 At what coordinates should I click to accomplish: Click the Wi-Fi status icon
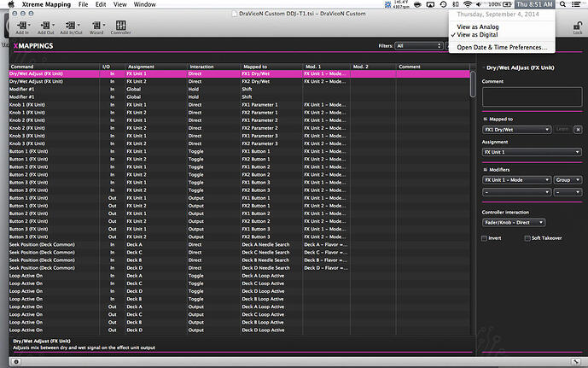click(468, 4)
